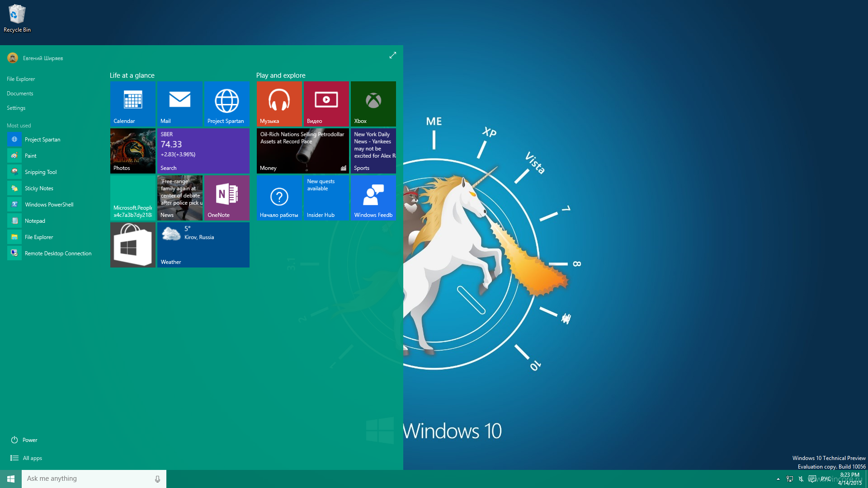868x488 pixels.
Task: Open the News tile
Action: (179, 198)
